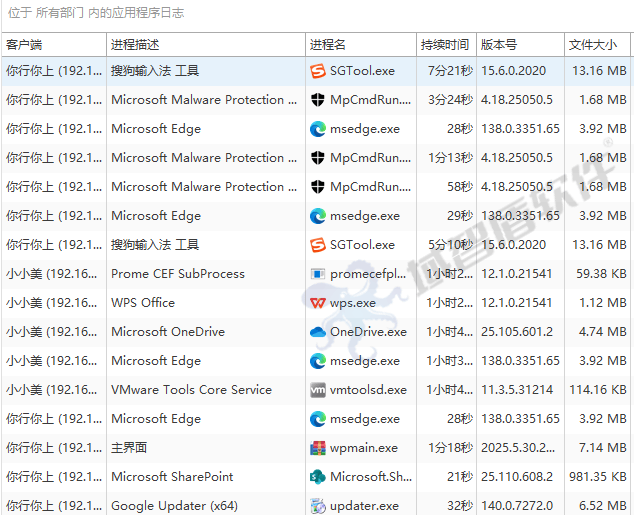Select file size 4.74 MB
634x515 pixels.
pos(603,332)
